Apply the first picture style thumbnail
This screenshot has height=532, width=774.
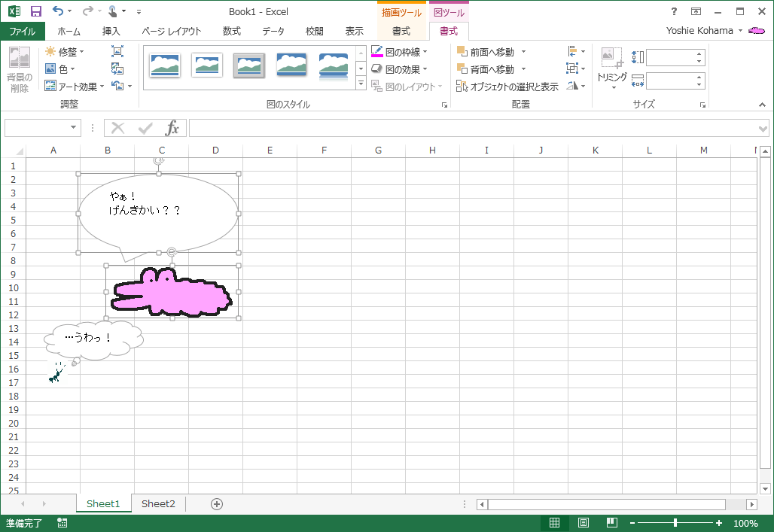[165, 65]
